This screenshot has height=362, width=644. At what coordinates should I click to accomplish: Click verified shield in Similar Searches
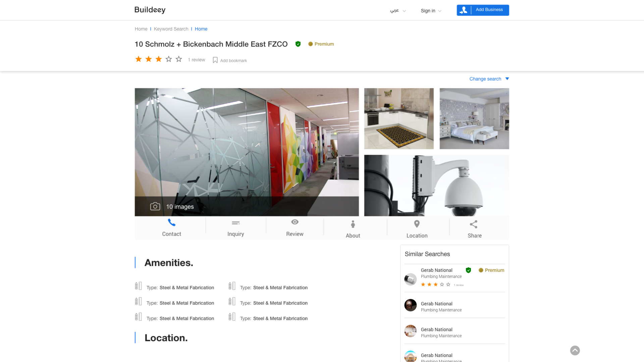point(469,270)
